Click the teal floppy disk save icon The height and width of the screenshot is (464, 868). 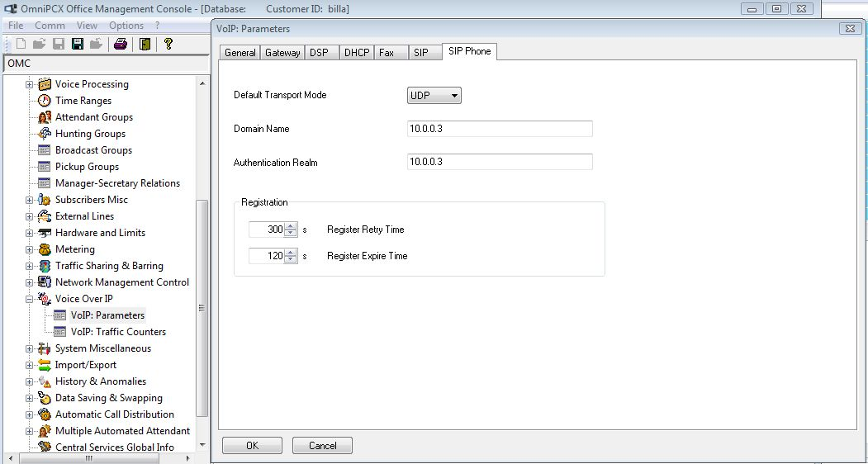(78, 44)
